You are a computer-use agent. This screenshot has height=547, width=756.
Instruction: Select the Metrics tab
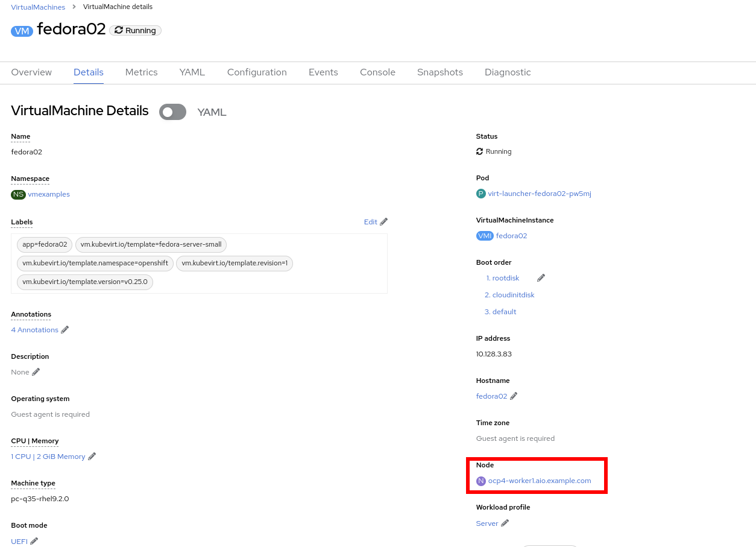[x=141, y=72]
